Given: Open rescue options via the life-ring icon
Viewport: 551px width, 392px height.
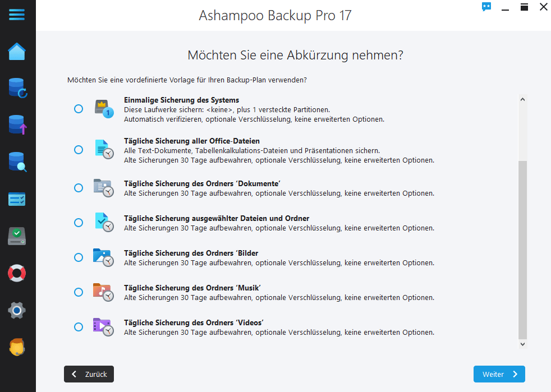Looking at the screenshot, I should [17, 273].
